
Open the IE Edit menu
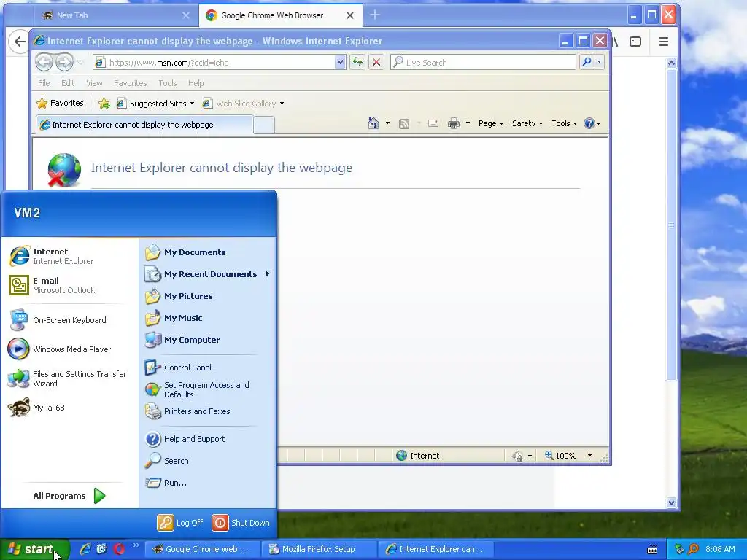(68, 83)
